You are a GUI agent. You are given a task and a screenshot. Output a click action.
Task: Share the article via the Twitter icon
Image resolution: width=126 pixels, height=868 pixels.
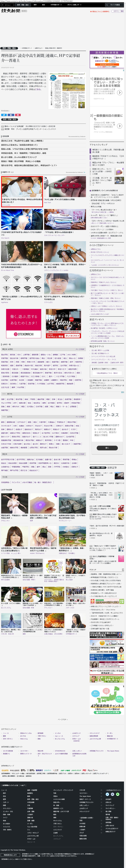coord(4,115)
